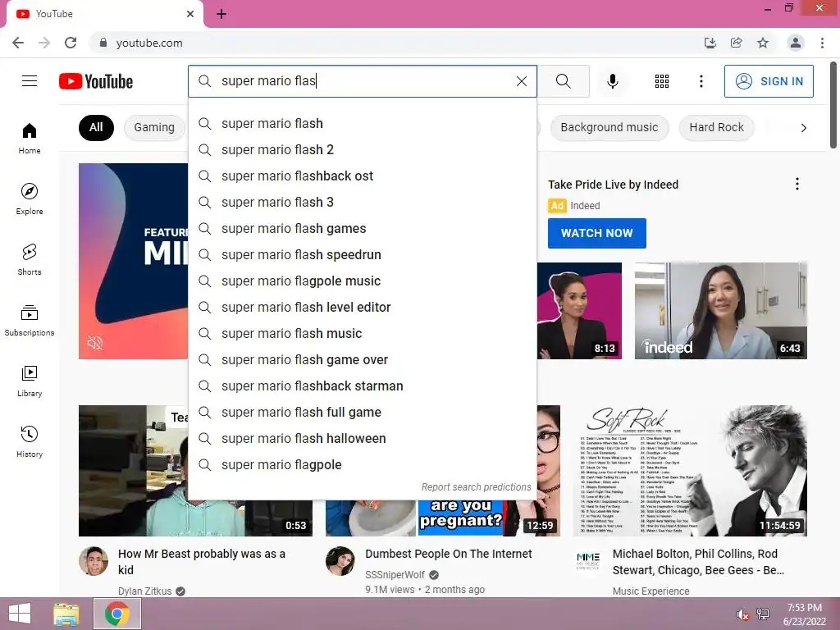Choose suggestion 'super mario flash halloween'
Screen dimensions: 840x630
362,438
